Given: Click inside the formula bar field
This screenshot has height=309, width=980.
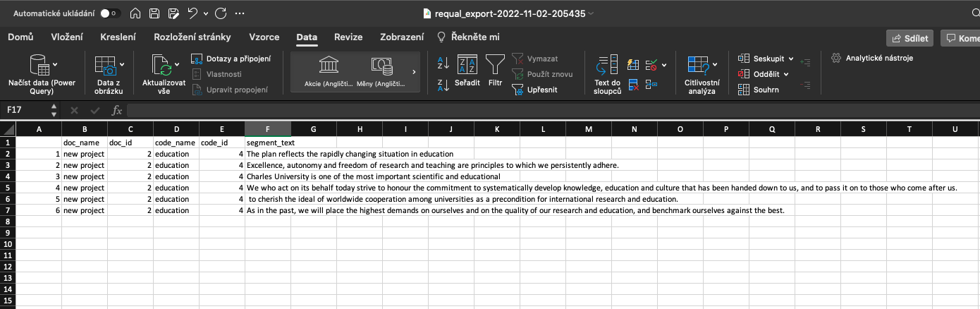Looking at the screenshot, I should [x=553, y=110].
